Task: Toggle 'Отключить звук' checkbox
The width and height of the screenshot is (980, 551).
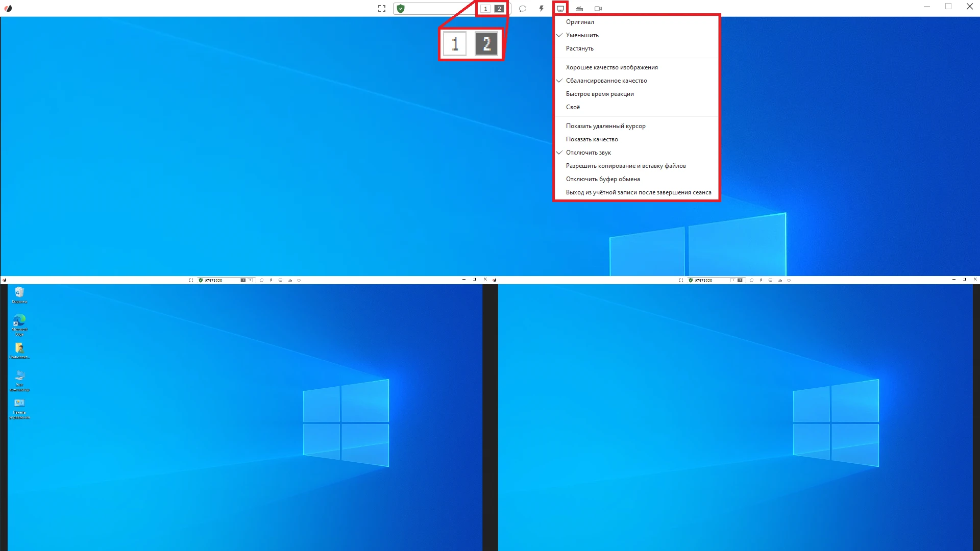Action: click(x=588, y=153)
